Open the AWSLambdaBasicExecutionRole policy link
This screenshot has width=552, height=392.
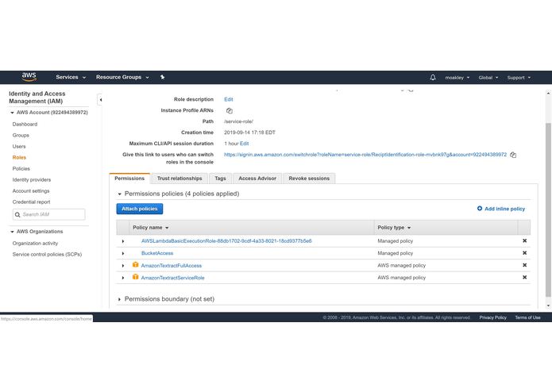pos(226,240)
